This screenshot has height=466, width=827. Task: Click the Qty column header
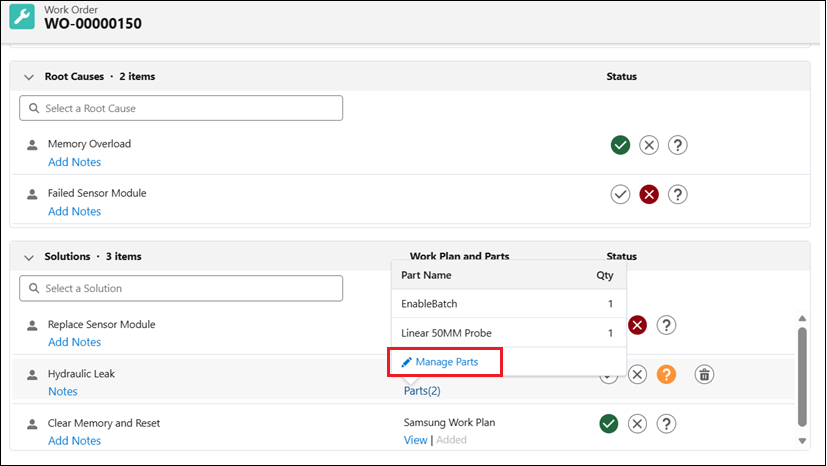pos(604,275)
